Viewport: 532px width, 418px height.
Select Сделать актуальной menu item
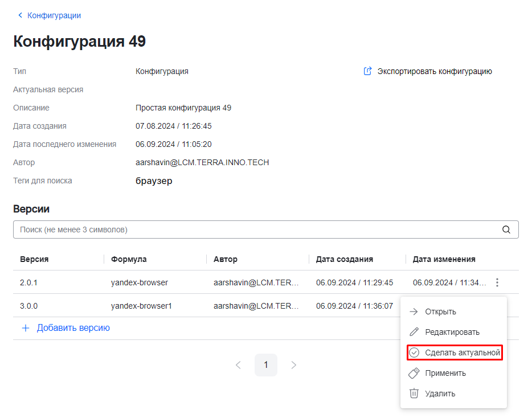click(462, 353)
